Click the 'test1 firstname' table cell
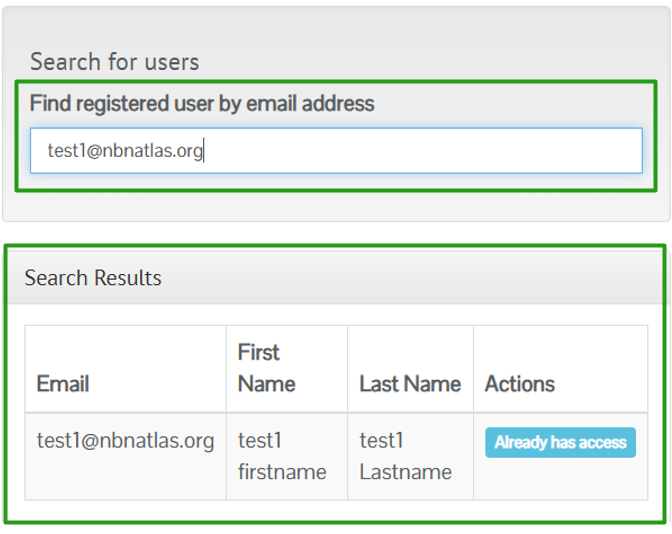The width and height of the screenshot is (672, 534). (x=282, y=456)
